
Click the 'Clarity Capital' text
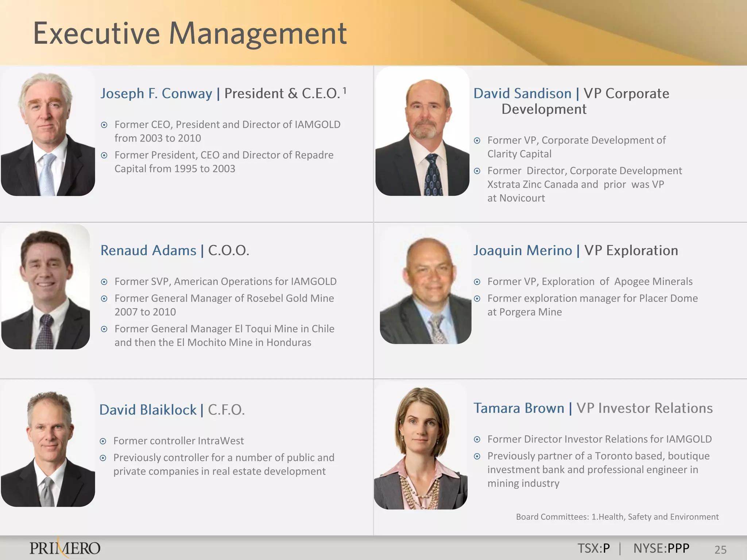tap(519, 154)
